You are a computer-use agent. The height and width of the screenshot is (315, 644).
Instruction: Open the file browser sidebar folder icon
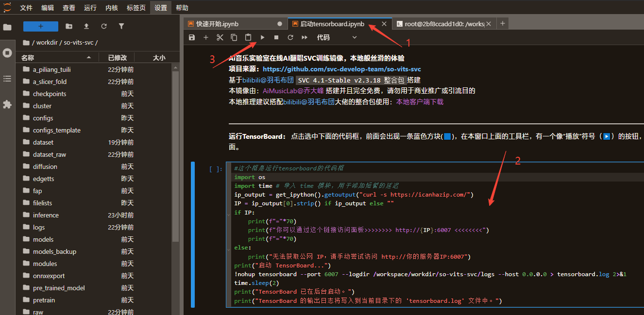point(7,27)
